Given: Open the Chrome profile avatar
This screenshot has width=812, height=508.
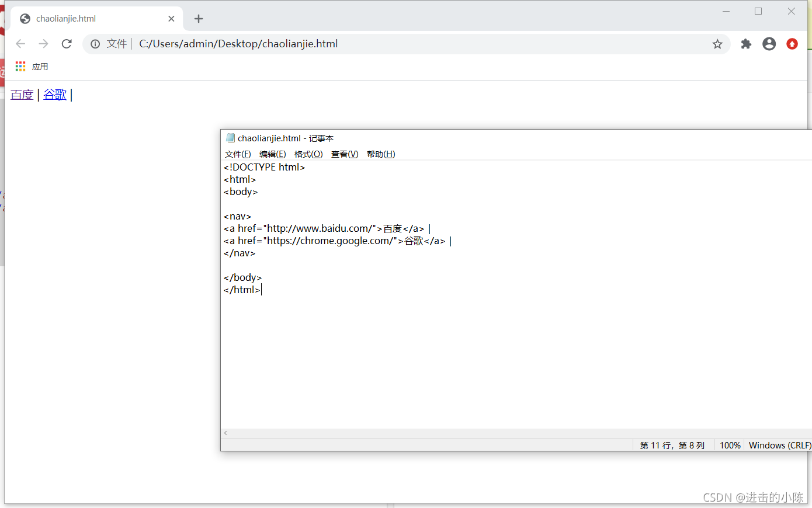Looking at the screenshot, I should click(769, 44).
